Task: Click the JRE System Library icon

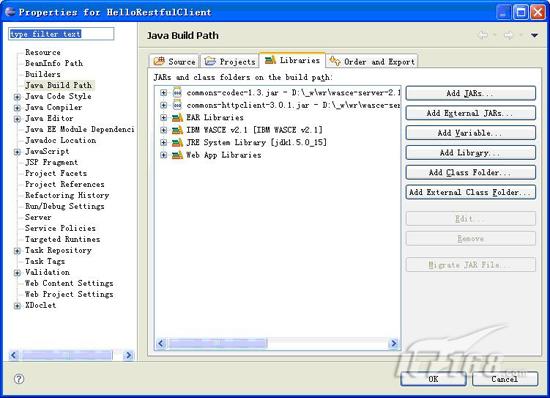Action: 177,142
